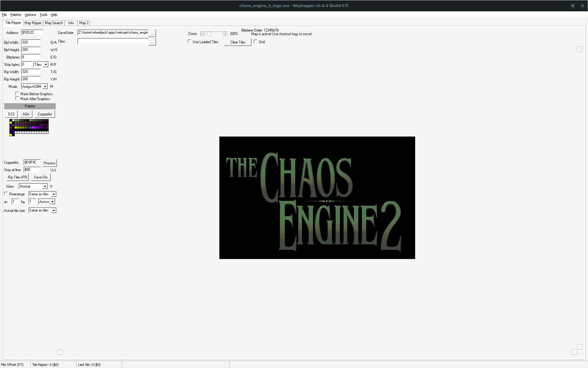Click the Bpl Width field

pyautogui.click(x=31, y=42)
